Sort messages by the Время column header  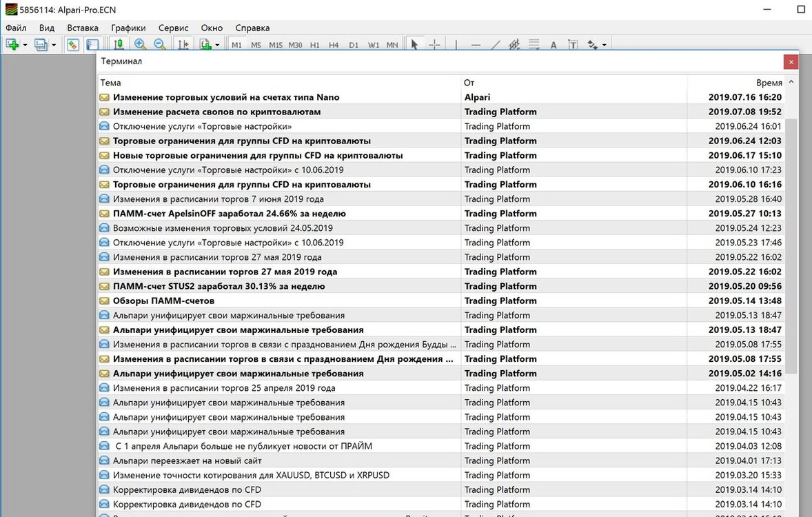[736, 82]
